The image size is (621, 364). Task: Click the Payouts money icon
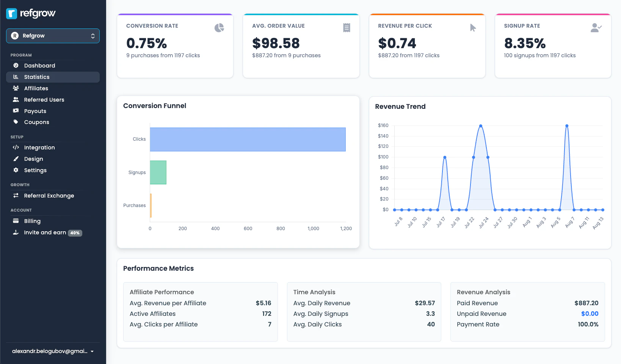coord(16,111)
